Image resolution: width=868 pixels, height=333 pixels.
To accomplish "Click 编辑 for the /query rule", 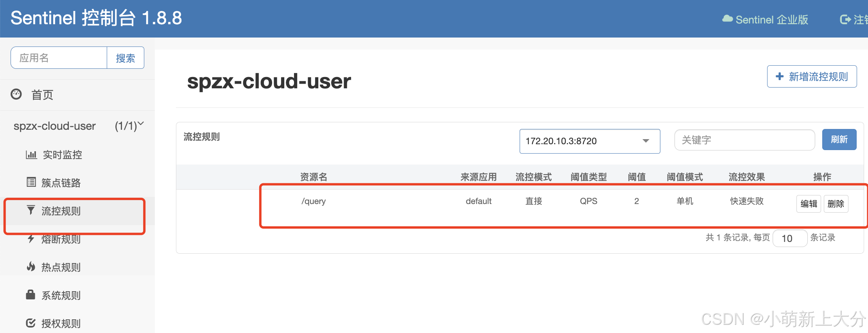I will pos(809,204).
